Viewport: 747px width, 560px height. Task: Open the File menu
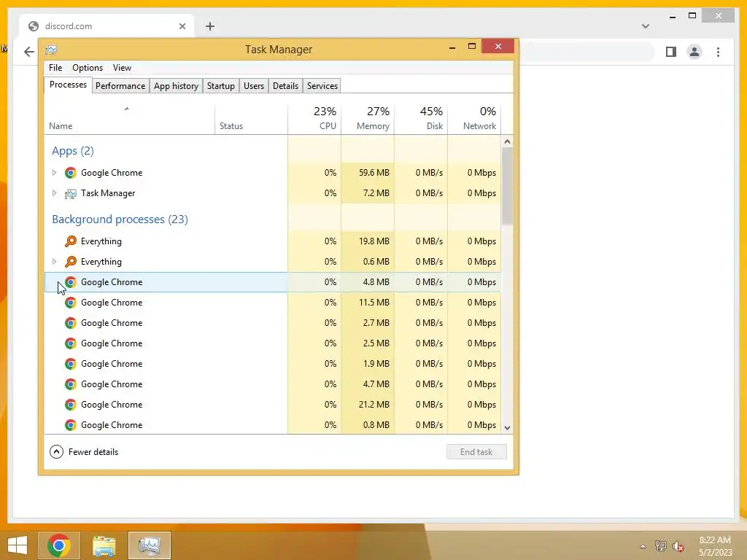coord(55,68)
